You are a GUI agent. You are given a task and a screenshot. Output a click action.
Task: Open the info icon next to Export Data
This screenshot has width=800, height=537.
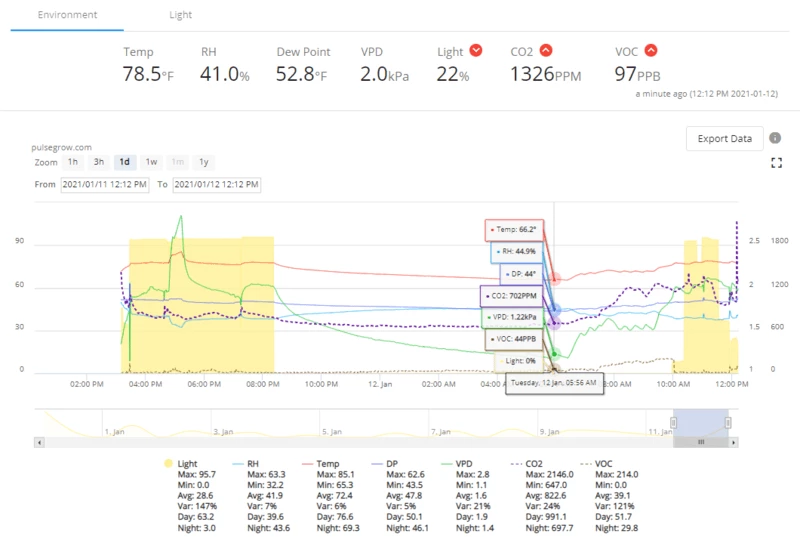775,138
